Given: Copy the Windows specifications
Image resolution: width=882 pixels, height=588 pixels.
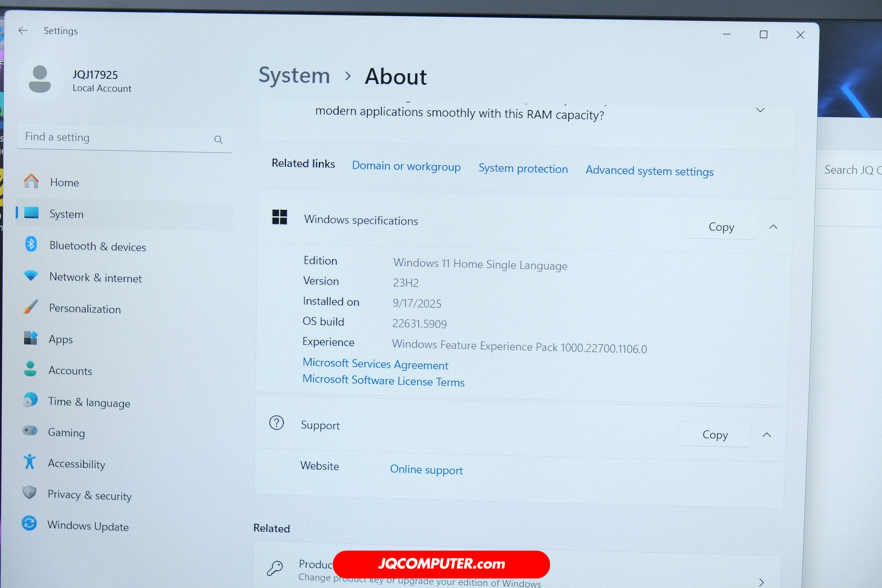Looking at the screenshot, I should (x=721, y=227).
